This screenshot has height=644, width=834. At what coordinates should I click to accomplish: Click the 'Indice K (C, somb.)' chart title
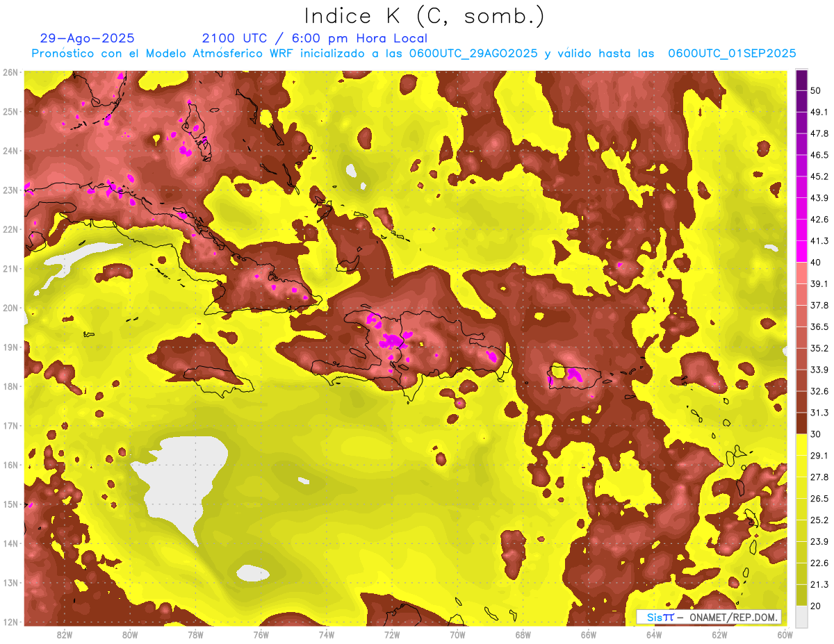424,16
